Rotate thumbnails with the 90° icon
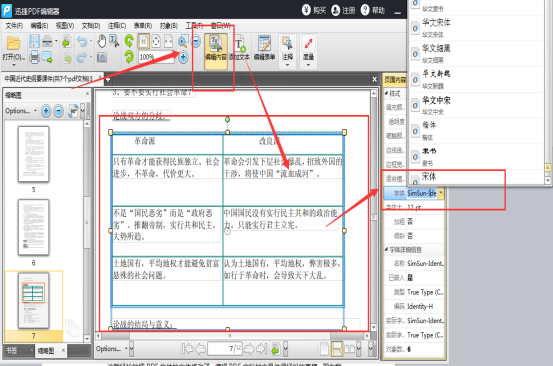Image resolution: width=553 pixels, height=366 pixels. 73,111
